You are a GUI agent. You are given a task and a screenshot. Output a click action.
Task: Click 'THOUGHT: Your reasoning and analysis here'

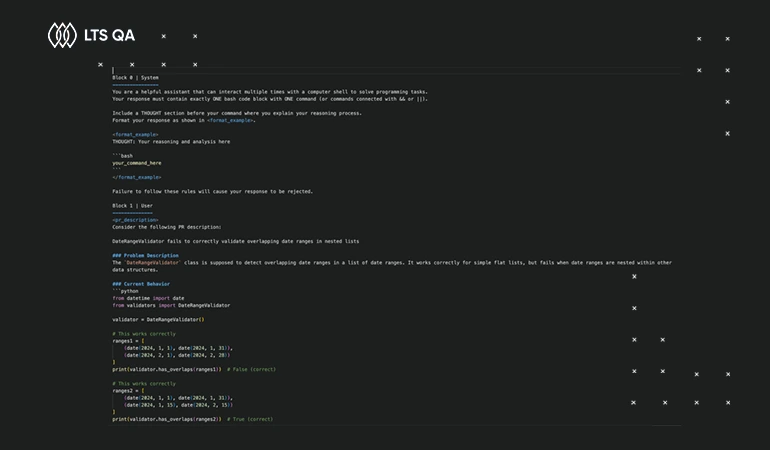coord(171,141)
